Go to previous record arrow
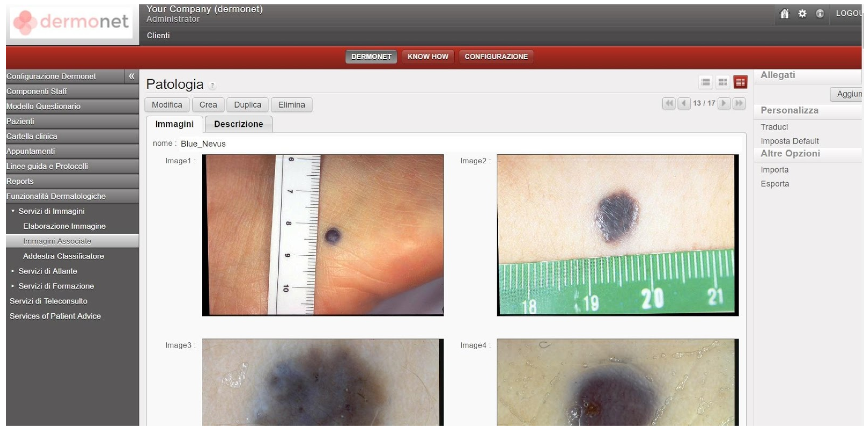The image size is (868, 431). (684, 103)
